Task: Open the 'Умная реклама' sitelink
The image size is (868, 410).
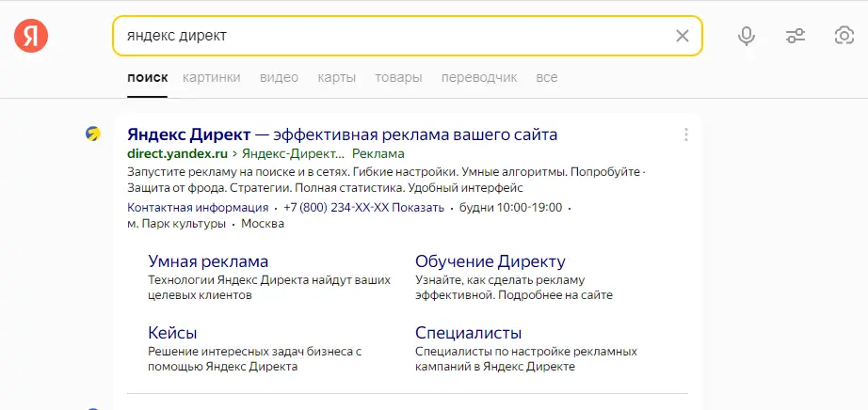Action: point(208,261)
